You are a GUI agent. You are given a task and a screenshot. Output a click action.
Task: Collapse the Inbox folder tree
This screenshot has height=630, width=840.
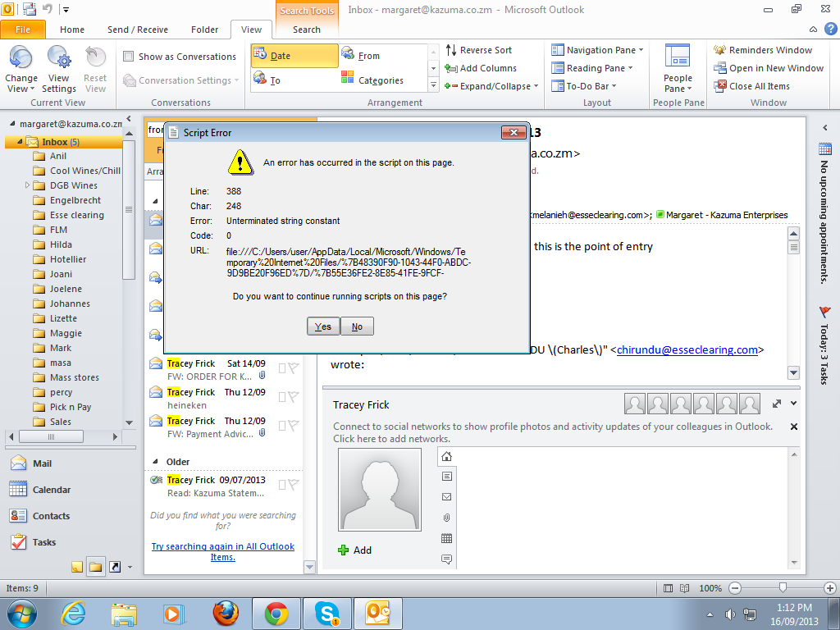pyautogui.click(x=20, y=142)
